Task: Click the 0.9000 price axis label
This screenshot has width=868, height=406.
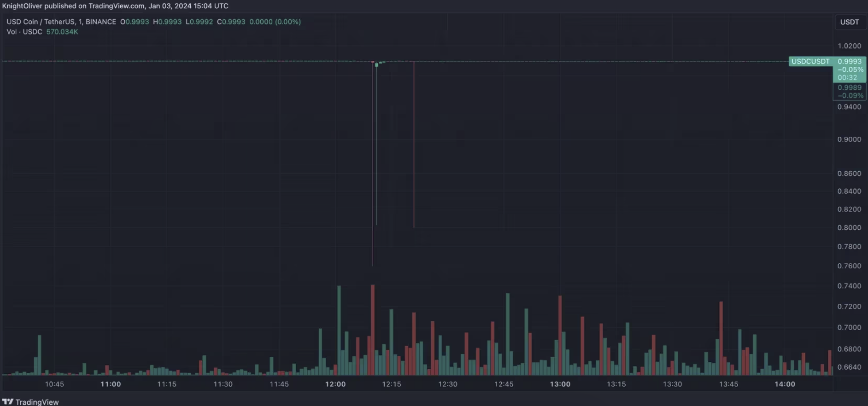Action: (x=849, y=139)
